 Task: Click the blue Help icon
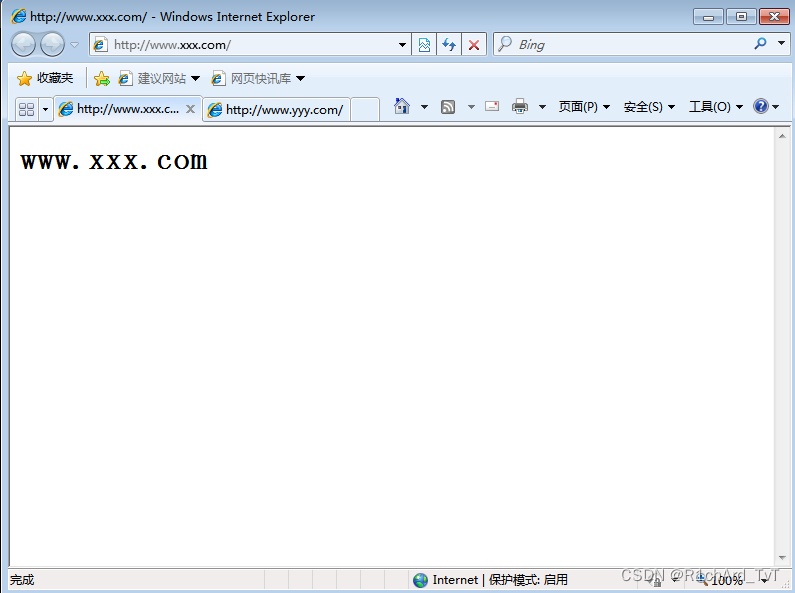(761, 106)
